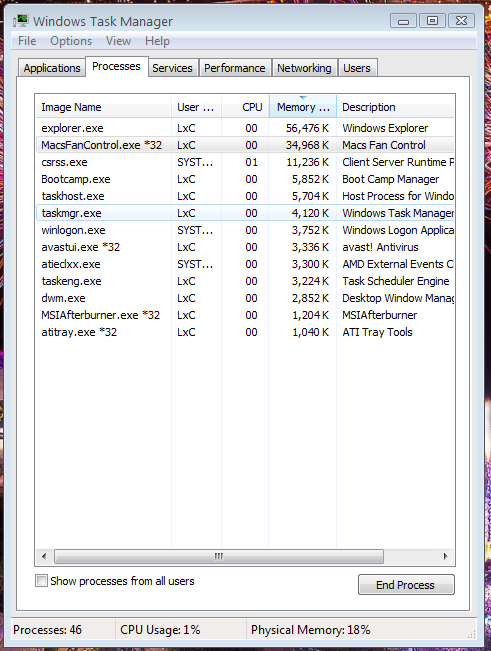Select the Bootcamp.exe process

245,179
